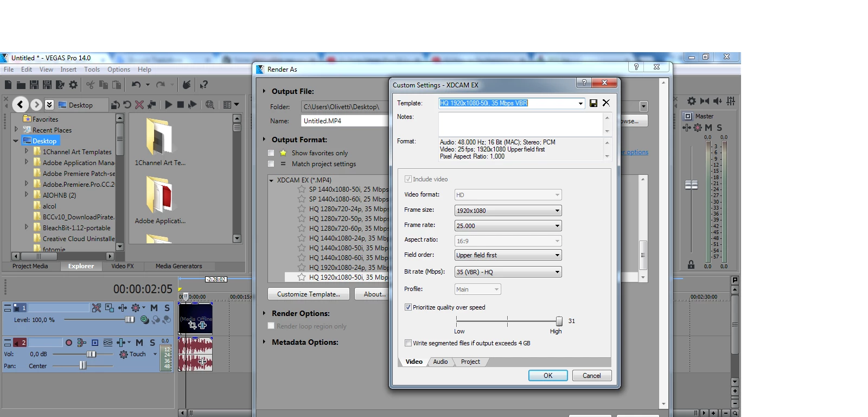
Task: Open Master bus audio properties gear icon
Action: 692,101
